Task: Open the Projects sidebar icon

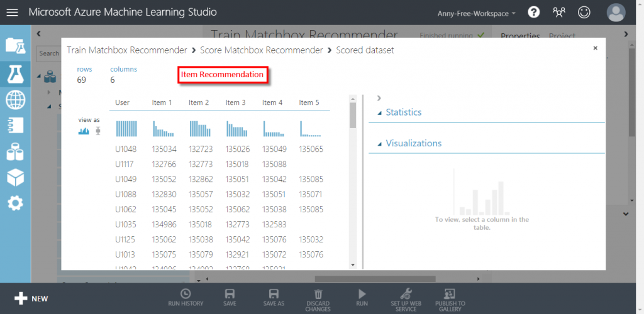Action: click(15, 46)
